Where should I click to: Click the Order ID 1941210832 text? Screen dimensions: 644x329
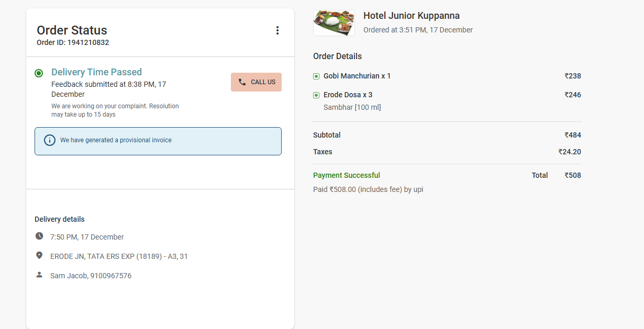point(73,42)
